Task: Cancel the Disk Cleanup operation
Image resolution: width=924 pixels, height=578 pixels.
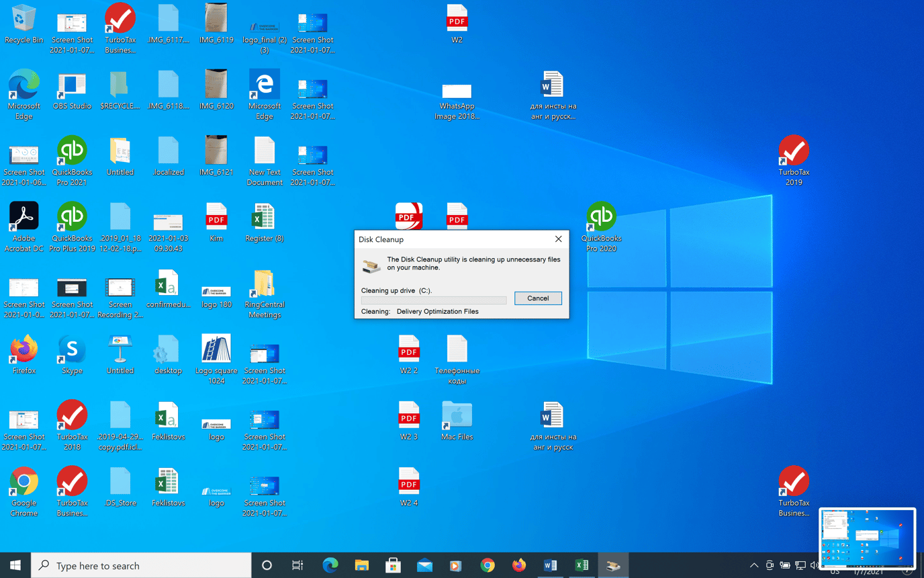Action: click(537, 298)
